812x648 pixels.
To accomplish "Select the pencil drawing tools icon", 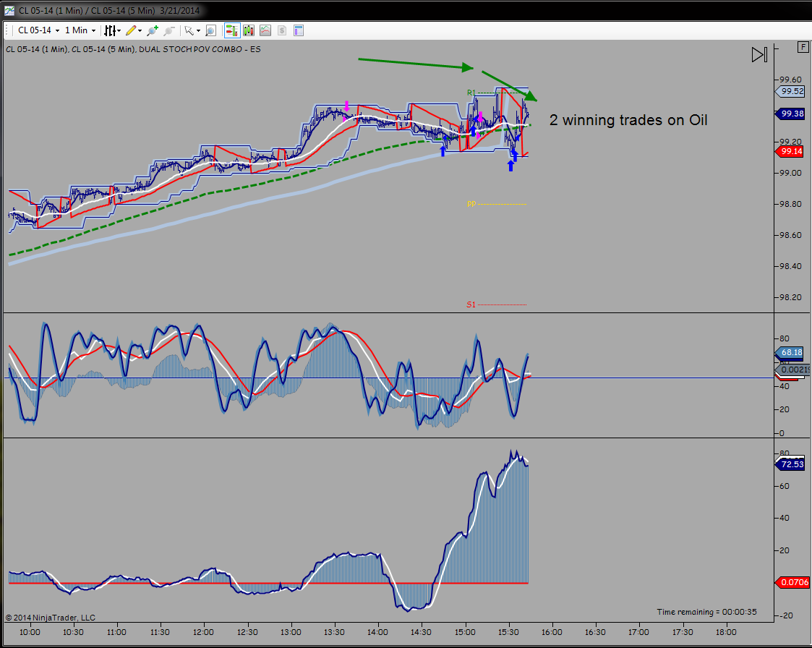I will (130, 30).
